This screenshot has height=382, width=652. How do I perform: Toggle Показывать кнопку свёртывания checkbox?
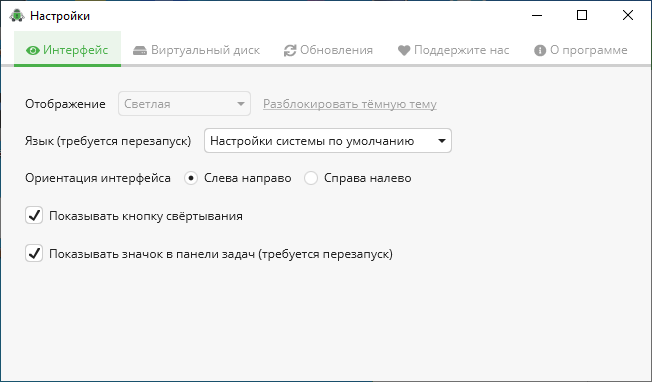pos(34,215)
